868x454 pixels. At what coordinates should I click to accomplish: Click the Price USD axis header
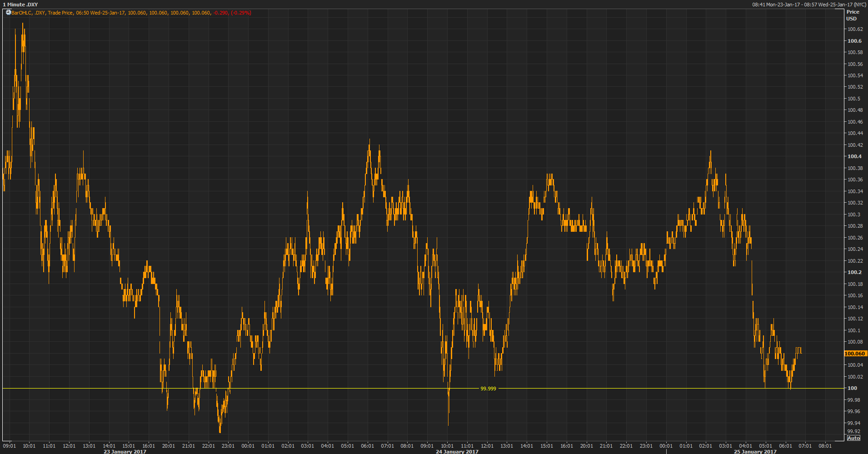point(853,15)
